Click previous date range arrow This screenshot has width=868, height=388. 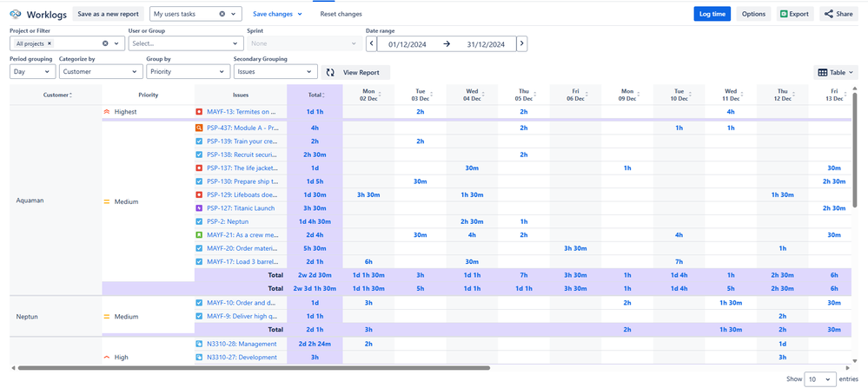[x=372, y=43]
